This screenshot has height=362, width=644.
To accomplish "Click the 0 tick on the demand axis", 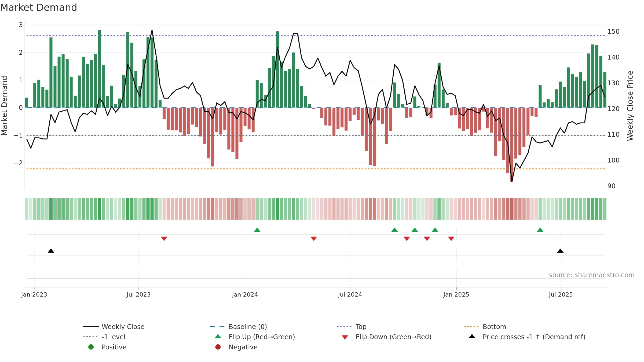I will click(21, 108).
